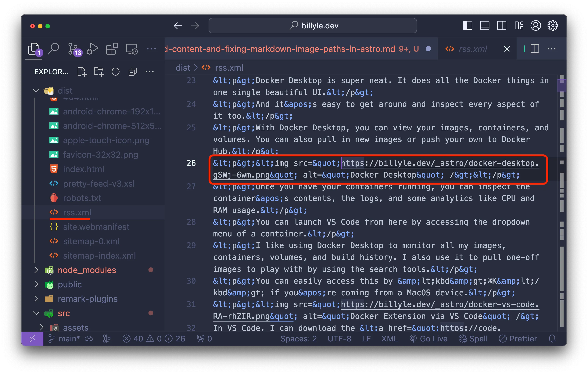Image resolution: width=588 pixels, height=374 pixels.
Task: Open the Search view icon
Action: pos(53,49)
